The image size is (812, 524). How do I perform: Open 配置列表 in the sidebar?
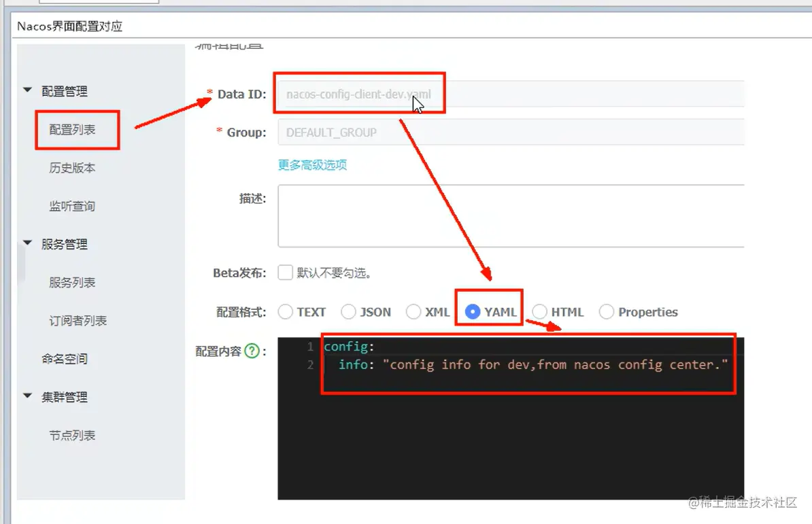click(x=72, y=129)
